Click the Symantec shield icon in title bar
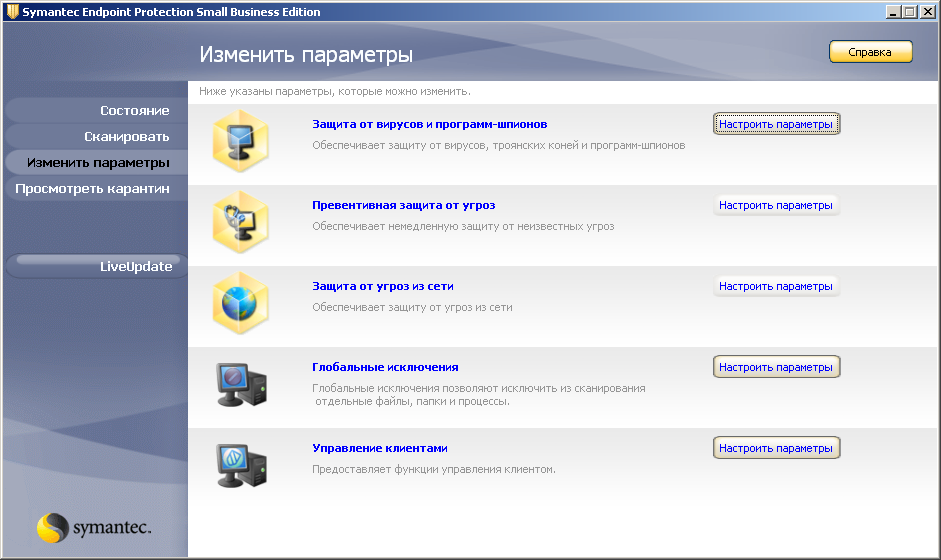The image size is (941, 560). pyautogui.click(x=12, y=11)
